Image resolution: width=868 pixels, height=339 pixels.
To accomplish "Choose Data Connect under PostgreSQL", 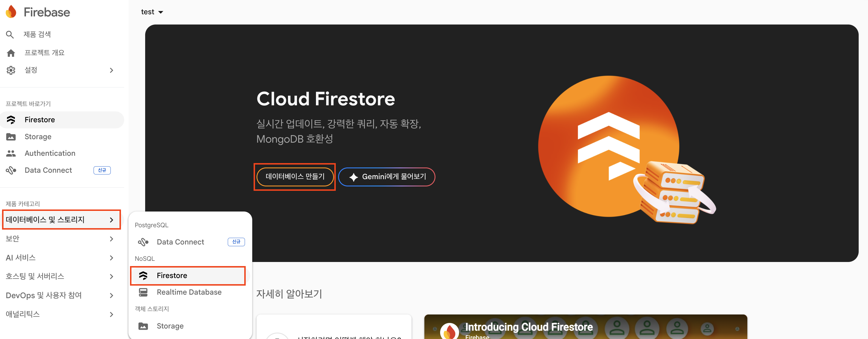I will coord(190,242).
